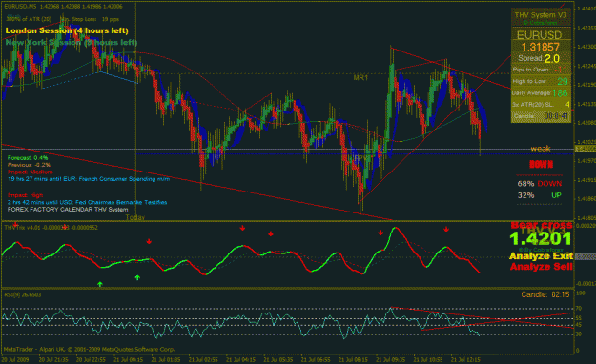Click the Candle countdown in THV panel
Screen dimensions: 596x364
[x=541, y=116]
